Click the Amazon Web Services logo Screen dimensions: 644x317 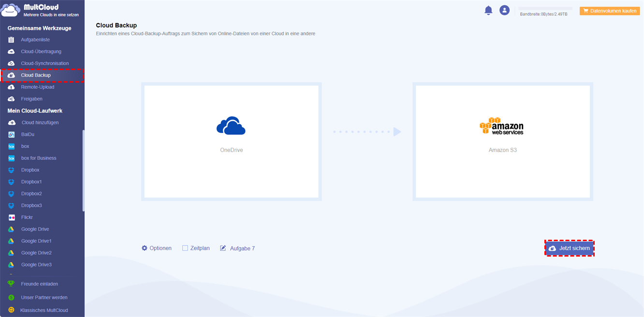[x=501, y=126]
